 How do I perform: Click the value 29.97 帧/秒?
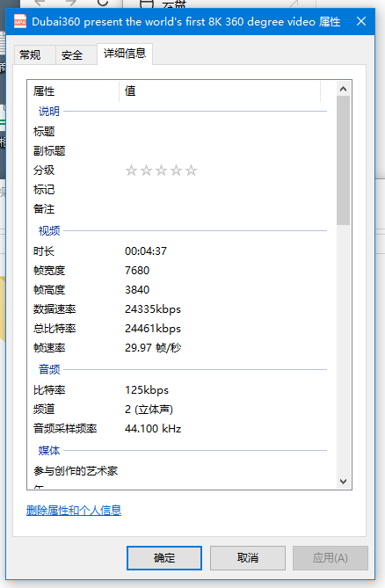click(153, 348)
